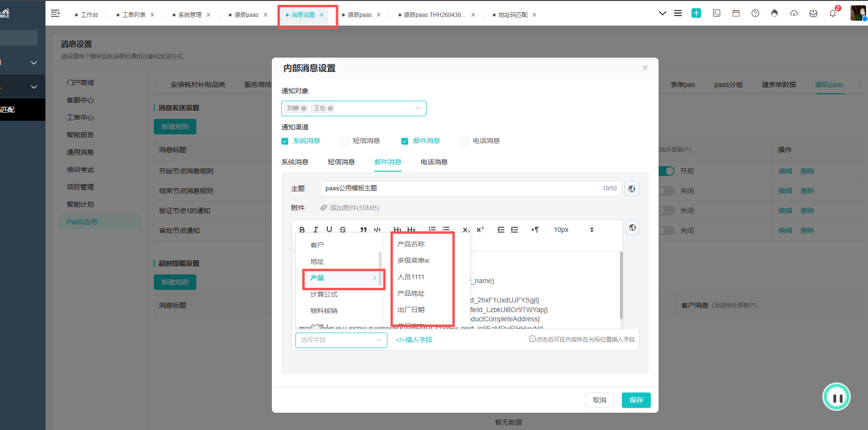Choose 计算公式 in the category list

[324, 294]
